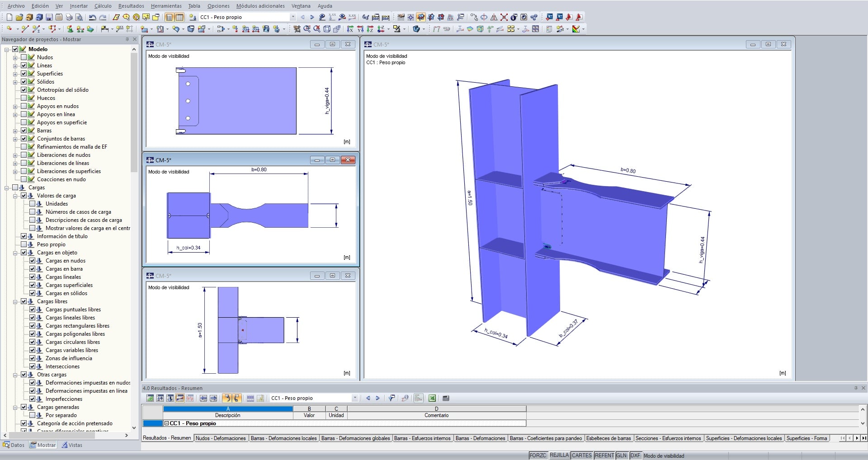Toggle the Nudos checkbox in navigator
Viewport: 868px width, 460px height.
24,57
